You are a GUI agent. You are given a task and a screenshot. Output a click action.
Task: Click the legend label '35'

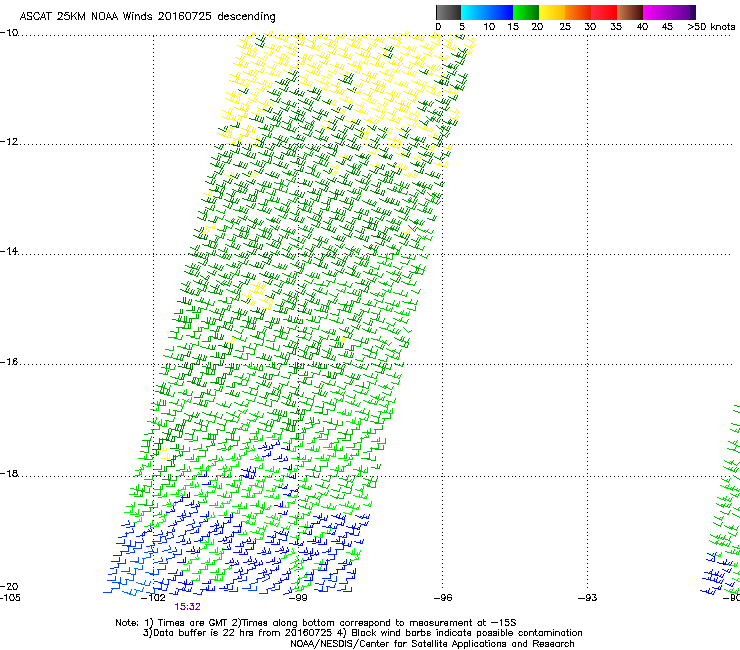(x=616, y=27)
